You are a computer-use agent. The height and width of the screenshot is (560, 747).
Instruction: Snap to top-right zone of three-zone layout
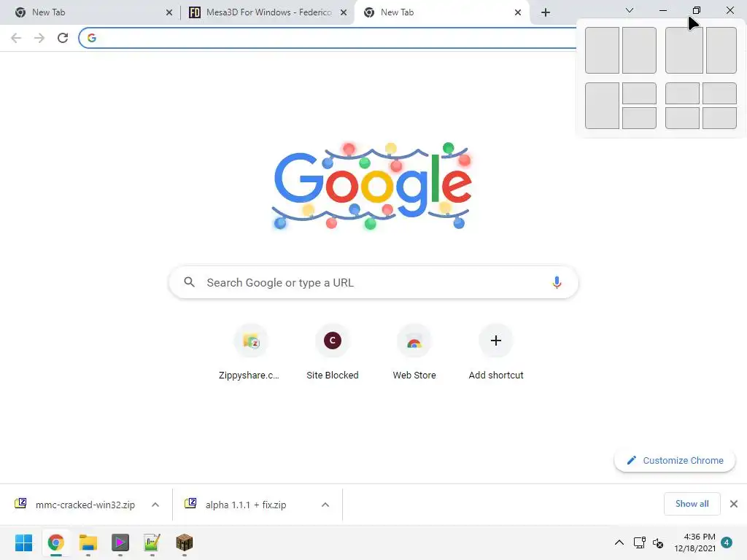click(639, 93)
